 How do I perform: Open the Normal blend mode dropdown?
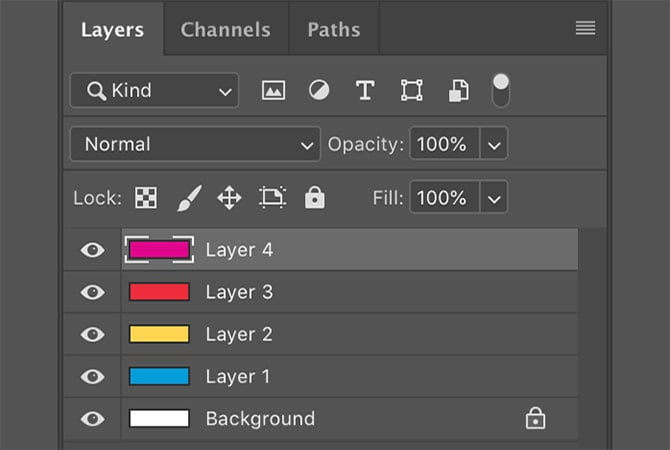click(x=195, y=144)
